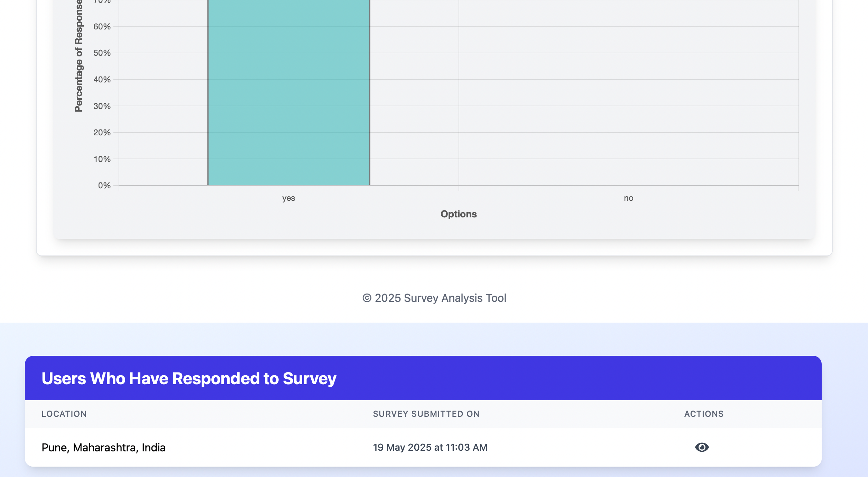
Task: Click the 30% y-axis tick label
Action: click(102, 106)
